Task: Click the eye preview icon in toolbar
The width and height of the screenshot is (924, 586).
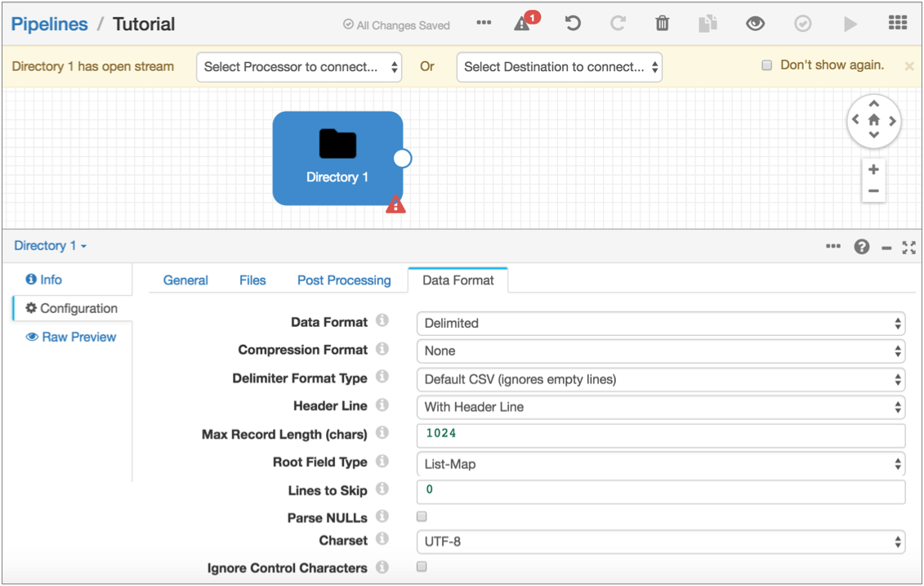Action: [x=756, y=24]
